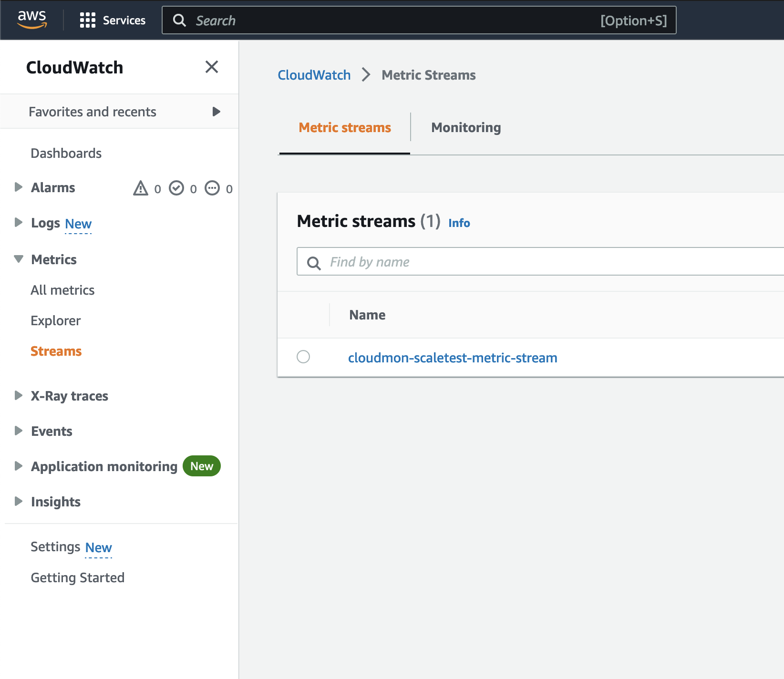Open Getting Started in the sidebar
Image resolution: width=784 pixels, height=679 pixels.
point(78,577)
